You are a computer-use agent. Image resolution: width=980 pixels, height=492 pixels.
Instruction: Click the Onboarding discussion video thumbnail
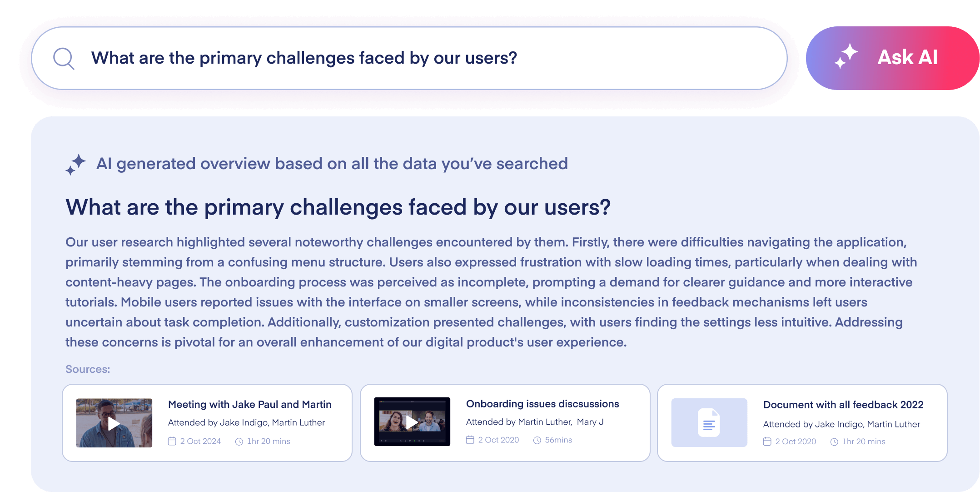pos(412,422)
